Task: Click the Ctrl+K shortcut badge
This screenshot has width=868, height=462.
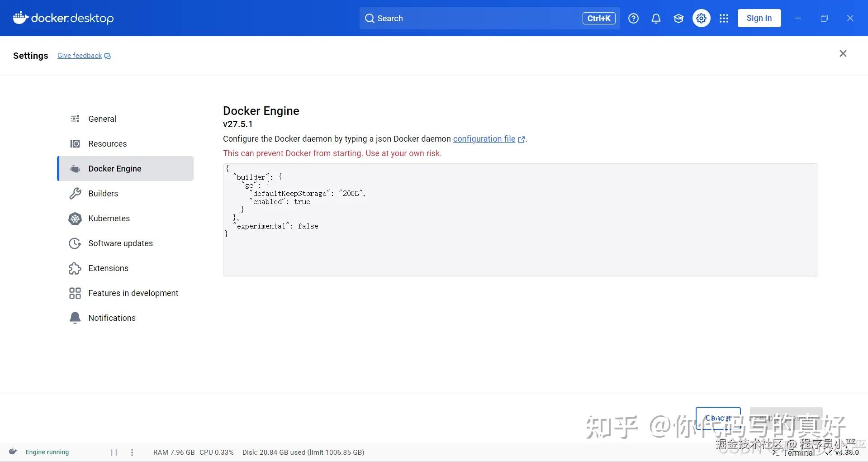Action: point(599,18)
